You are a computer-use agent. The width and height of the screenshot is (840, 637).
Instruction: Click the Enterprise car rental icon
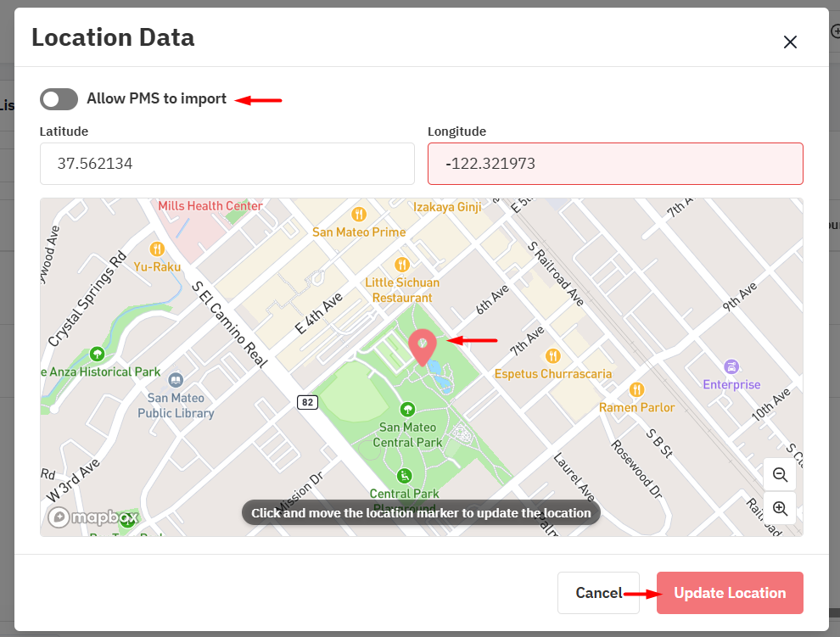[x=731, y=367]
